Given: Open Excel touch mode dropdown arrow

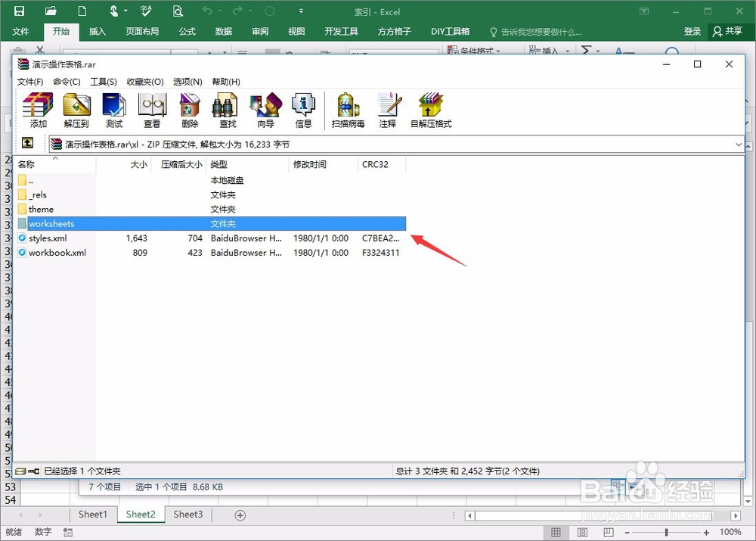Looking at the screenshot, I should coord(125,11).
